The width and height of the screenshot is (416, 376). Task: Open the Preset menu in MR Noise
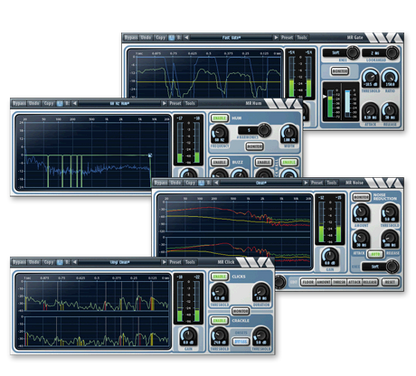[x=317, y=183]
